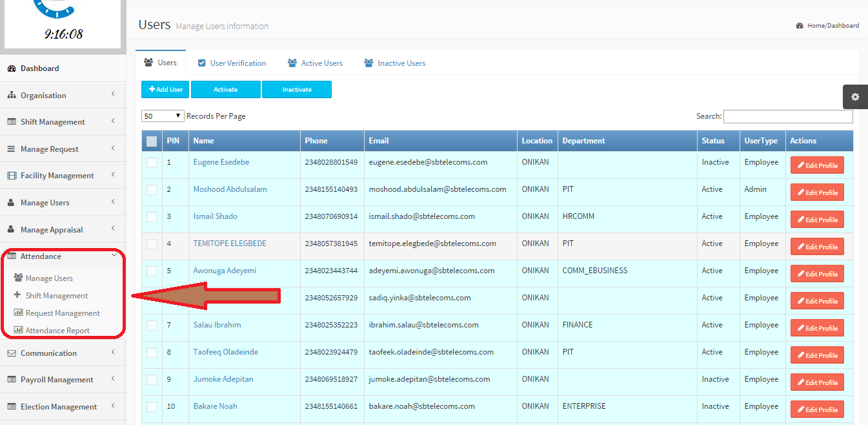The height and width of the screenshot is (425, 868).
Task: Click the Dashboard gauge icon in sidebar
Action: click(12, 68)
